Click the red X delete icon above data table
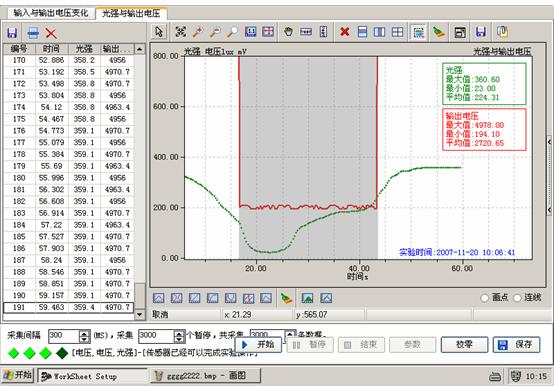Viewport: 554px width, 386px height. (x=51, y=34)
